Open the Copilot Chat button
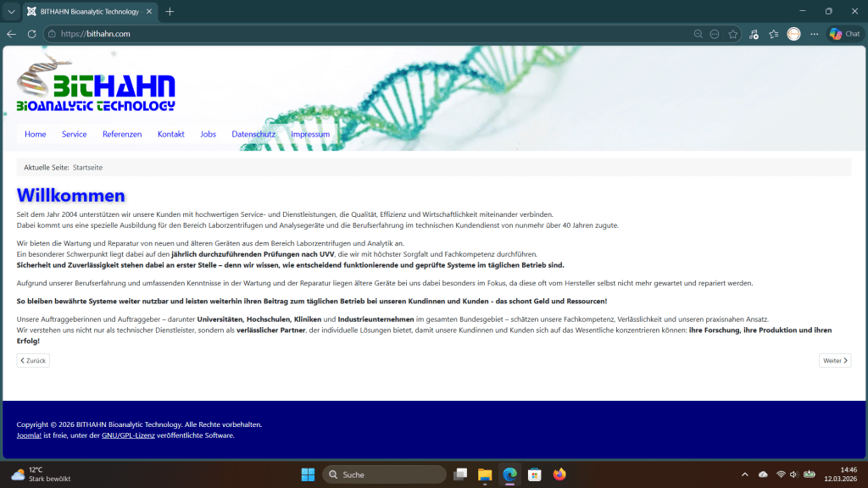 pyautogui.click(x=845, y=34)
